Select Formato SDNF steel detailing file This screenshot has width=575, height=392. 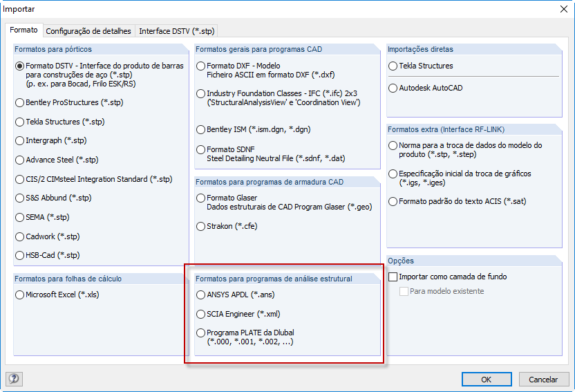coord(200,149)
